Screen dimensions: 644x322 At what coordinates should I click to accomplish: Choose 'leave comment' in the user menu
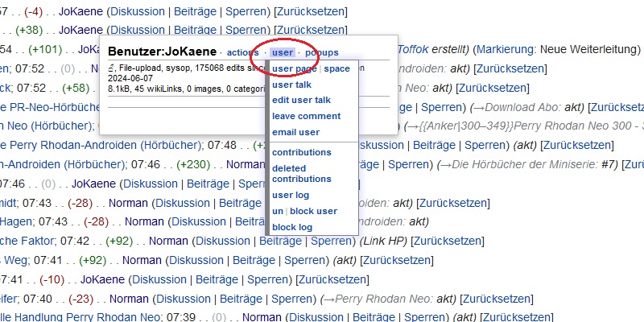tap(306, 116)
